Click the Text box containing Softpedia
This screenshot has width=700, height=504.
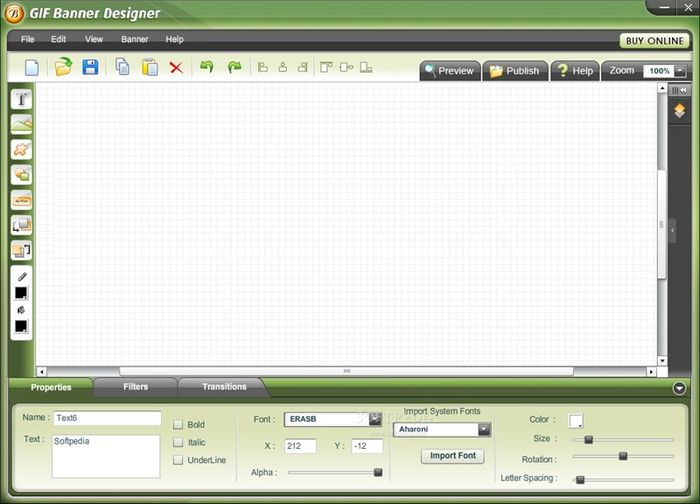coord(106,456)
